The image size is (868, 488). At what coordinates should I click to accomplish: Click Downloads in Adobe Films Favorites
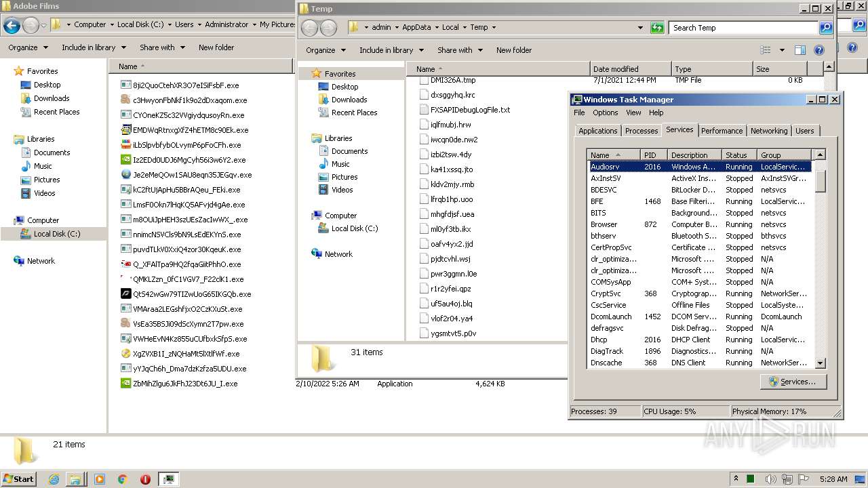tap(52, 98)
